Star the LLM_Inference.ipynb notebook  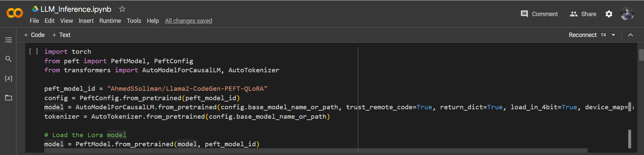[122, 9]
